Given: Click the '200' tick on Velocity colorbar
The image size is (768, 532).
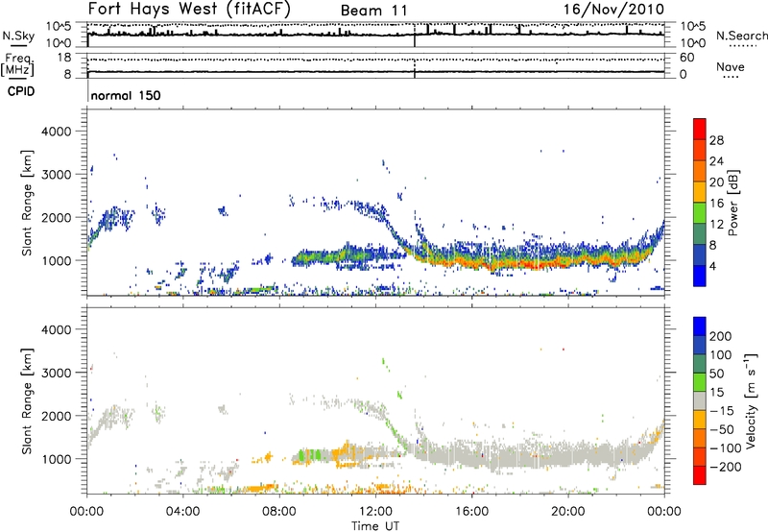Looking at the screenshot, I should (721, 336).
